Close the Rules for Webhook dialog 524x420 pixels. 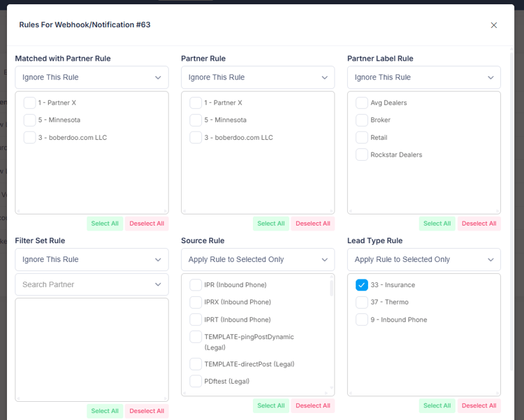point(493,25)
